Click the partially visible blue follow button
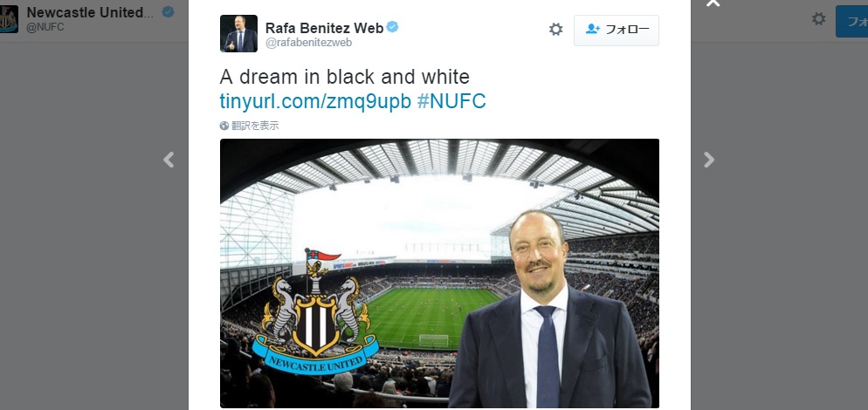The height and width of the screenshot is (410, 868). click(x=852, y=22)
